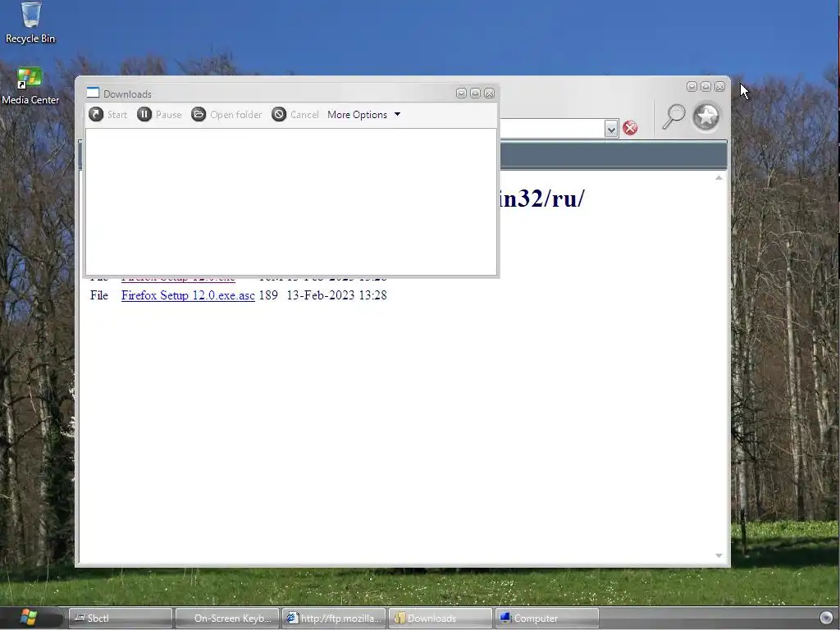
Task: Open the Firefox Setup 12.0.exe.asc link
Action: [x=188, y=295]
